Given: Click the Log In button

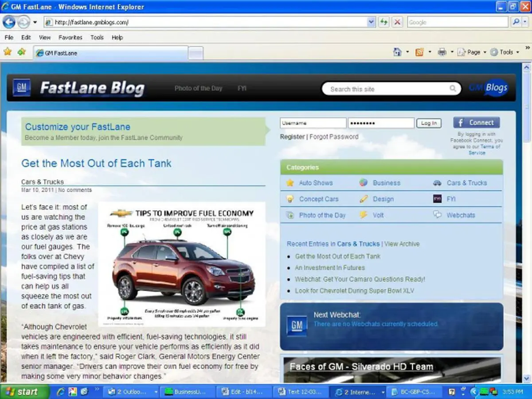Looking at the screenshot, I should (429, 123).
